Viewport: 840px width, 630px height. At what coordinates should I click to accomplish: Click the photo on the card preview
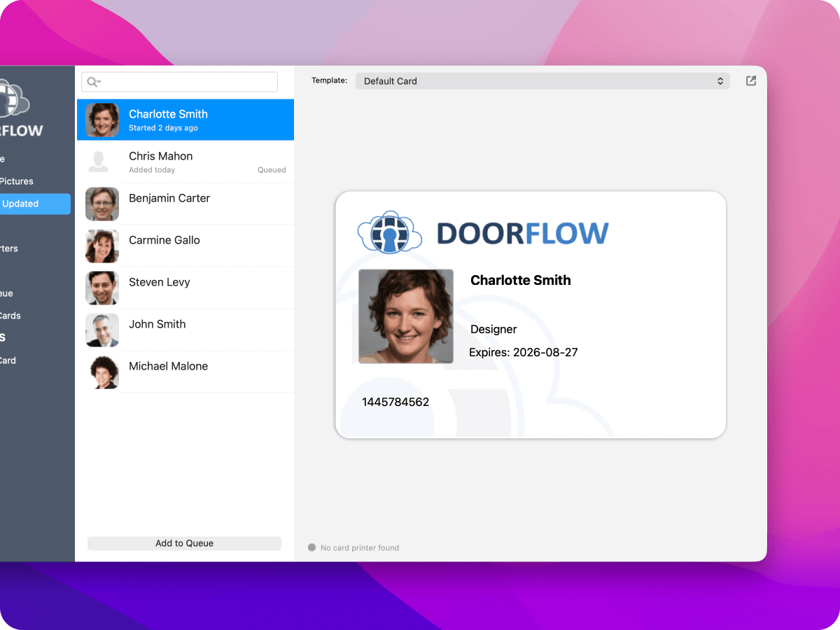[406, 316]
